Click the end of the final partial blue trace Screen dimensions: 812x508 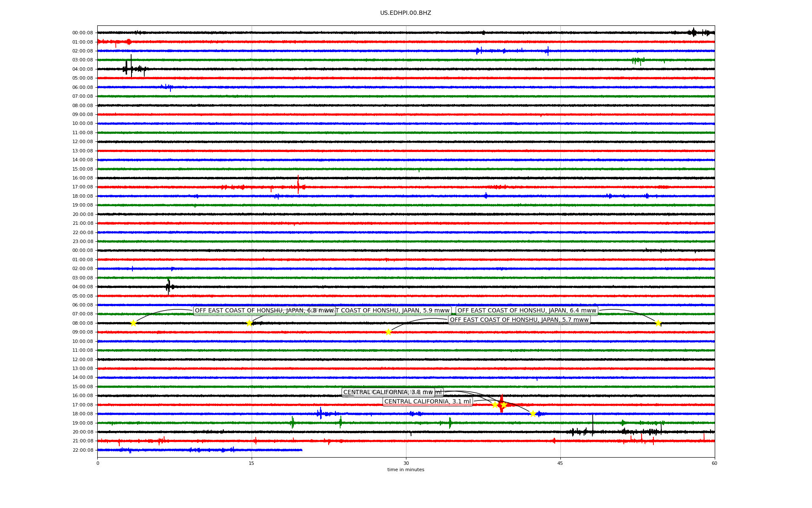(x=302, y=450)
